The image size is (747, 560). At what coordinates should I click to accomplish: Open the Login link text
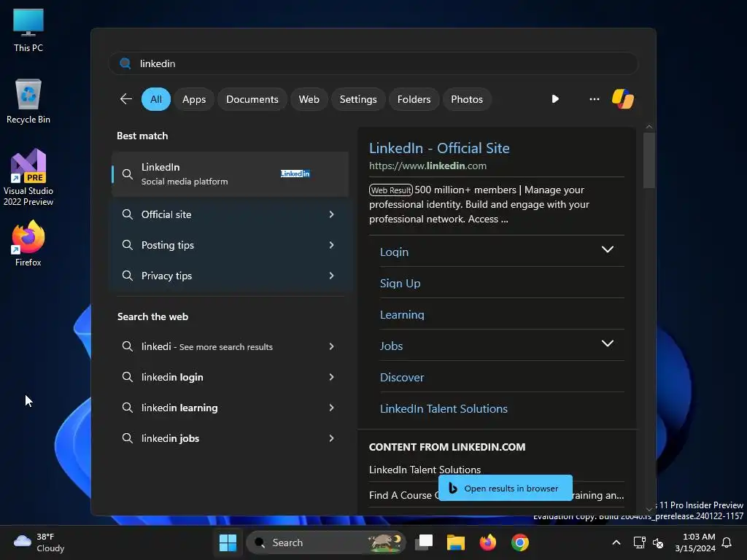pos(394,252)
